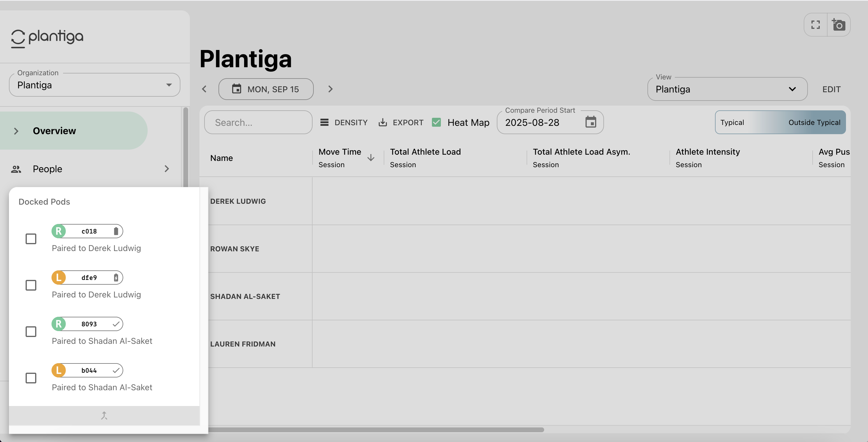The height and width of the screenshot is (442, 868).
Task: Select the dfe9 pod checkbox
Action: [31, 285]
